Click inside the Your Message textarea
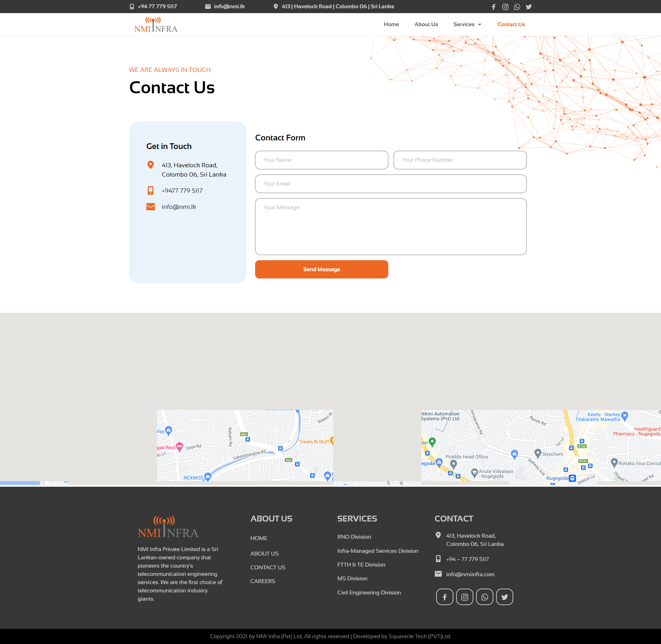 (390, 226)
